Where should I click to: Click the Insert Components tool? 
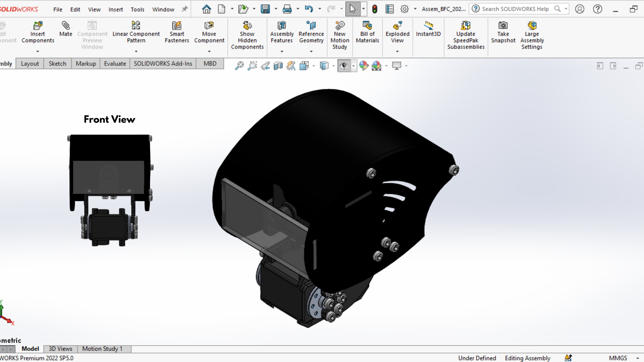[x=38, y=32]
